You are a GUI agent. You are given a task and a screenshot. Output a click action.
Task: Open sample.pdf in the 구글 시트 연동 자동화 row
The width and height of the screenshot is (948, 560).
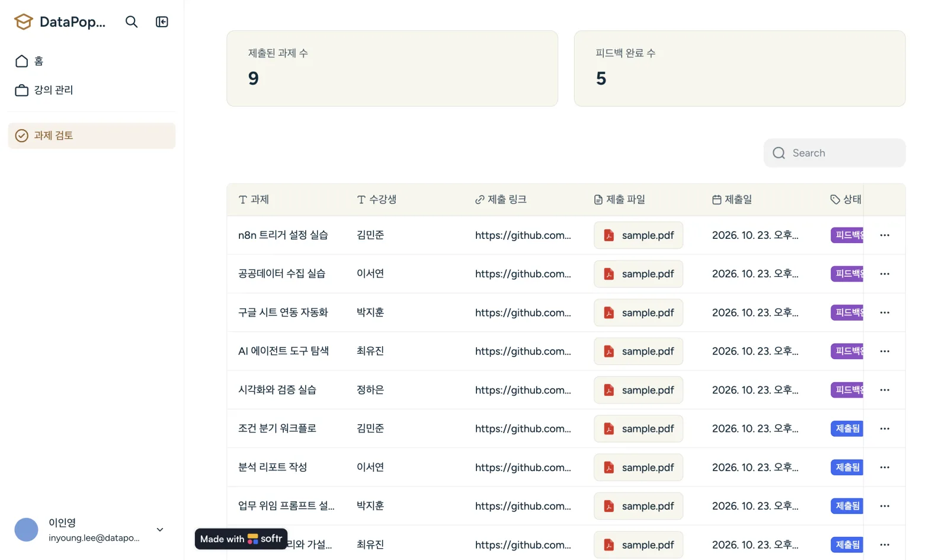pos(638,312)
